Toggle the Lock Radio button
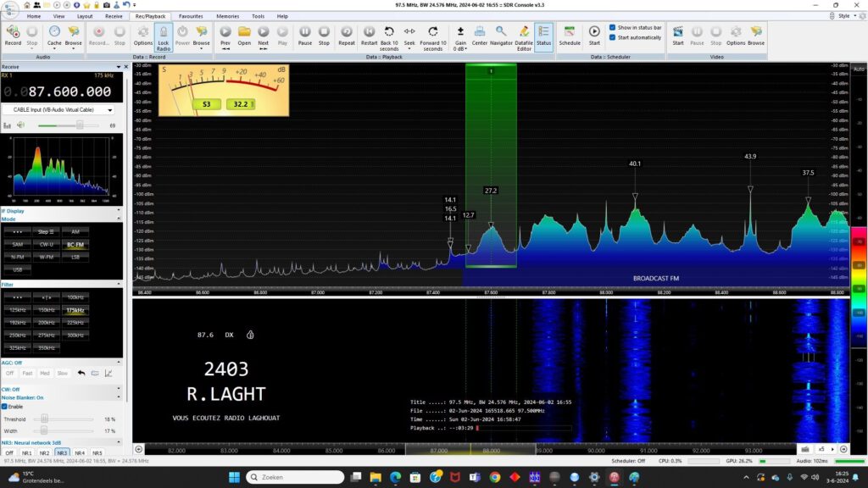The image size is (868, 488). pos(164,37)
